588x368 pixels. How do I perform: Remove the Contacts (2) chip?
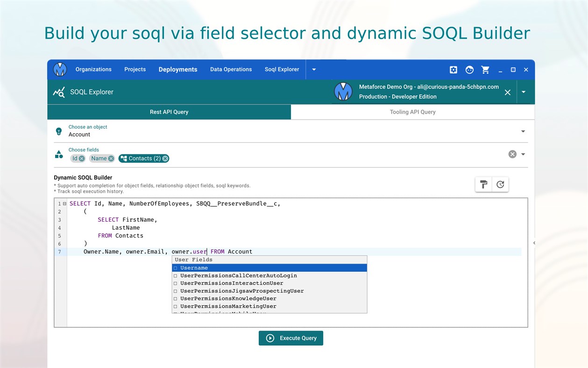click(165, 159)
